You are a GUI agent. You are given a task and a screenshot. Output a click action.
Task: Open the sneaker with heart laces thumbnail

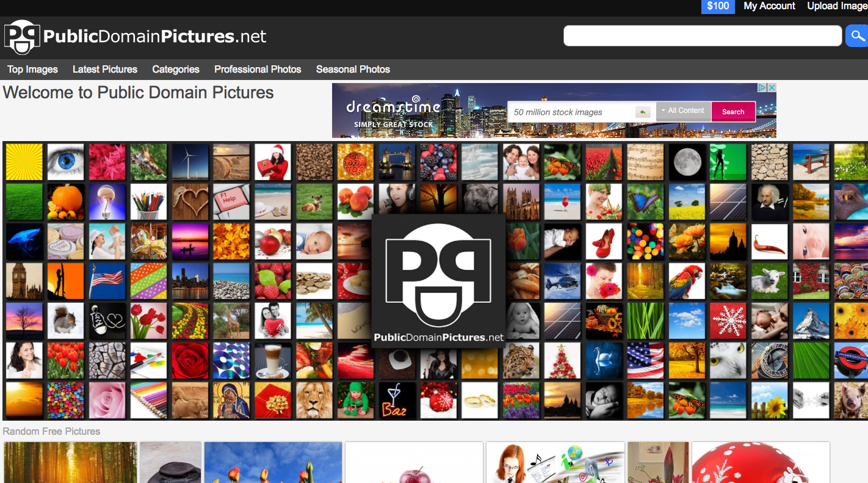107,321
